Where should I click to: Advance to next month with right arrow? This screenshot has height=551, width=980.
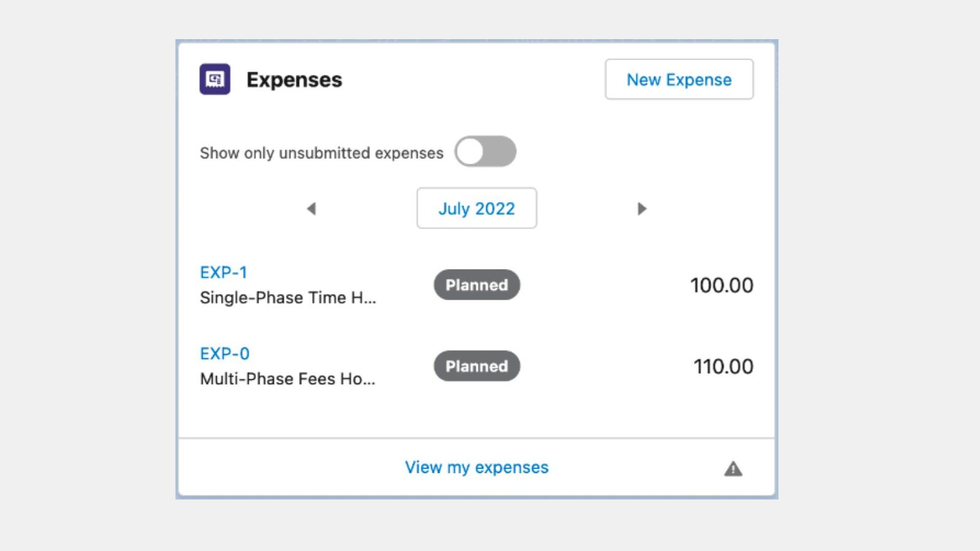point(641,209)
